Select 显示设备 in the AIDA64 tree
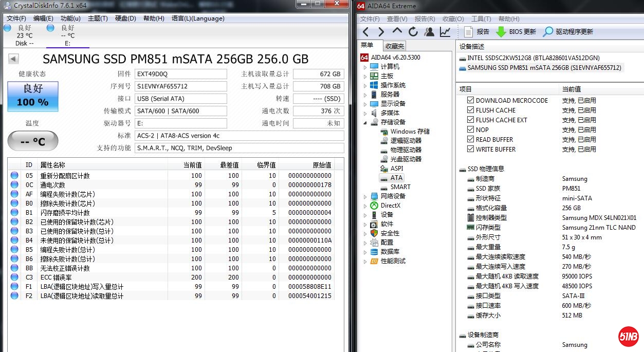Image resolution: width=644 pixels, height=352 pixels. point(393,104)
